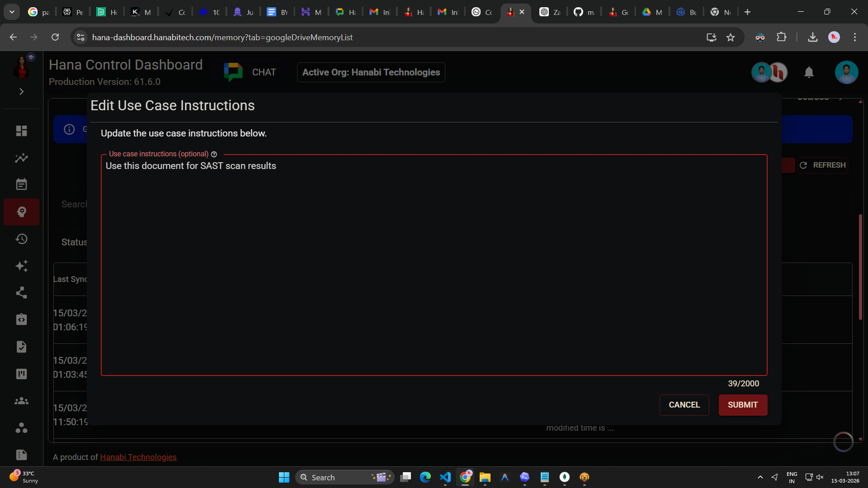Expand hidden system tray icons
Viewport: 868px width, 488px height.
tap(759, 477)
